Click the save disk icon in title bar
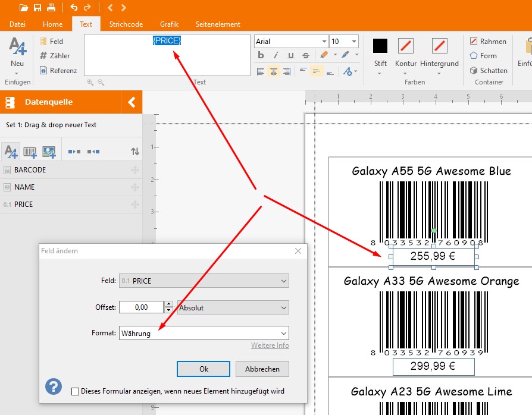This screenshot has width=532, height=415. coord(37,8)
